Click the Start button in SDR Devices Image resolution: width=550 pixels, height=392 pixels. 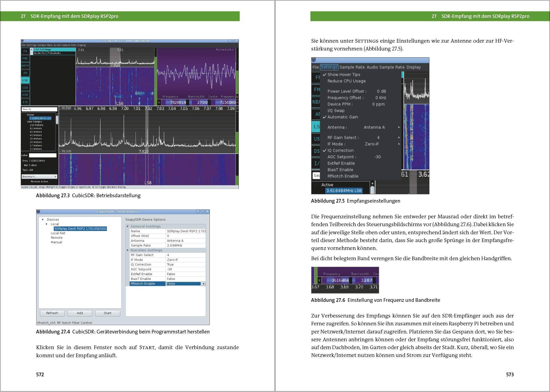coord(108,313)
